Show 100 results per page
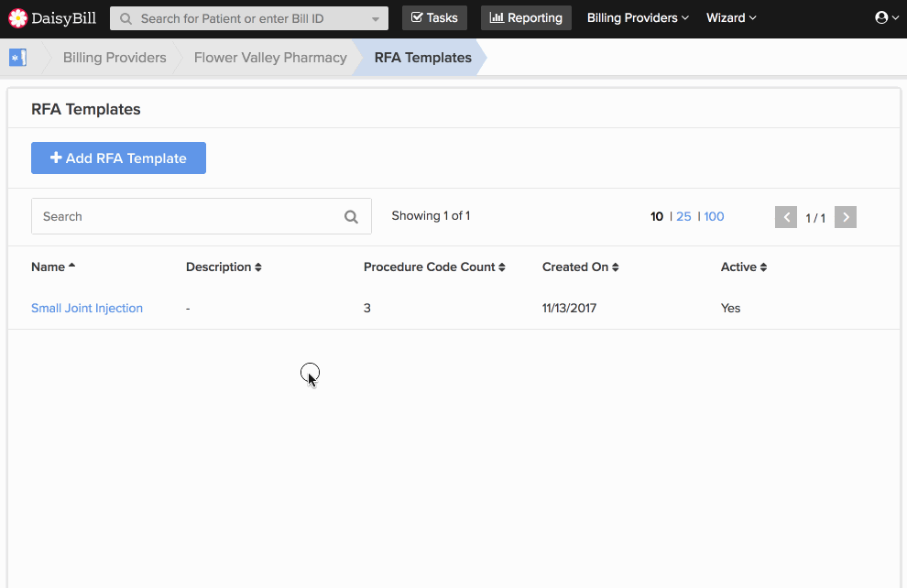The image size is (907, 588). pyautogui.click(x=714, y=216)
